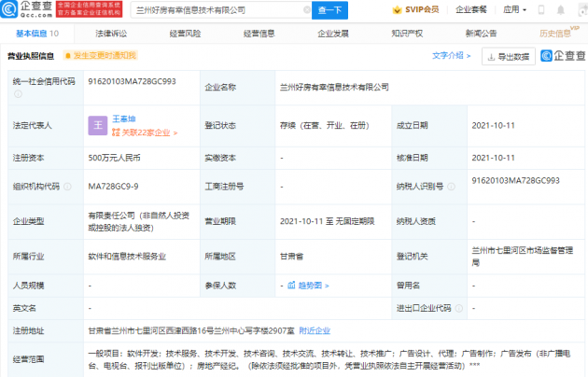The image size is (588, 377).
Task: Click the 导出数据 export button
Action: pyautogui.click(x=509, y=56)
